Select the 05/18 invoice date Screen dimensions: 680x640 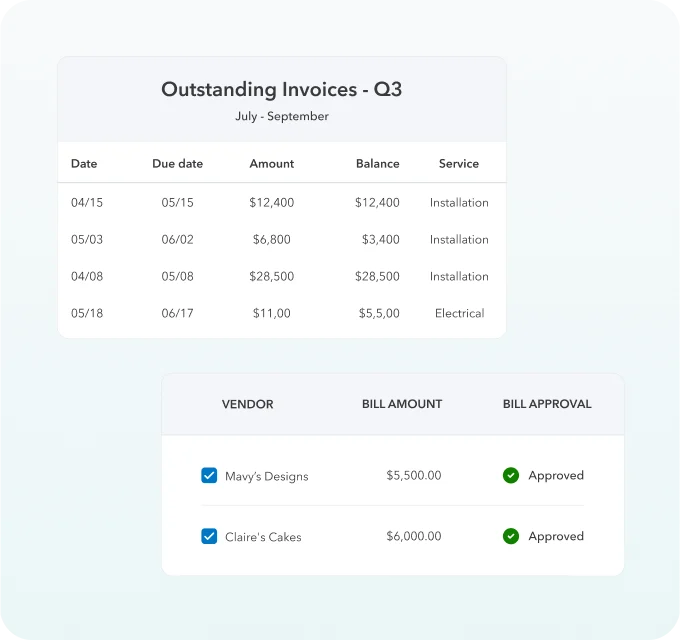pyautogui.click(x=87, y=313)
